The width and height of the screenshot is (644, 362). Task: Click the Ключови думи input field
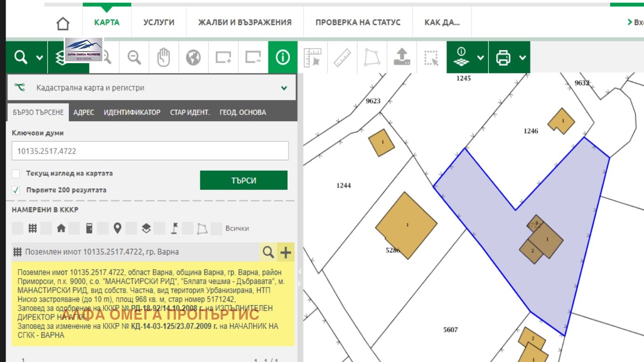(150, 151)
